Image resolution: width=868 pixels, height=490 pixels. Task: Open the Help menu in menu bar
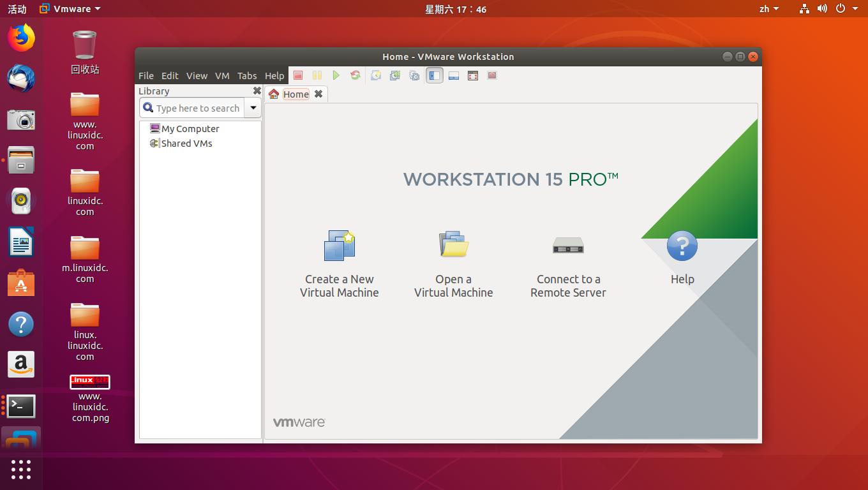(274, 75)
